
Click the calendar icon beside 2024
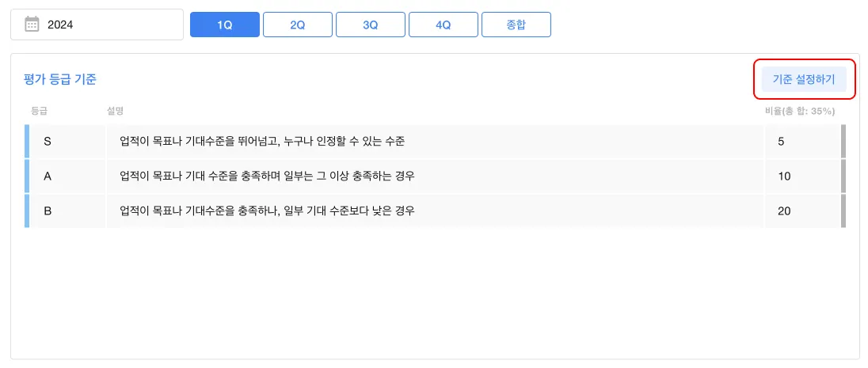(x=32, y=25)
